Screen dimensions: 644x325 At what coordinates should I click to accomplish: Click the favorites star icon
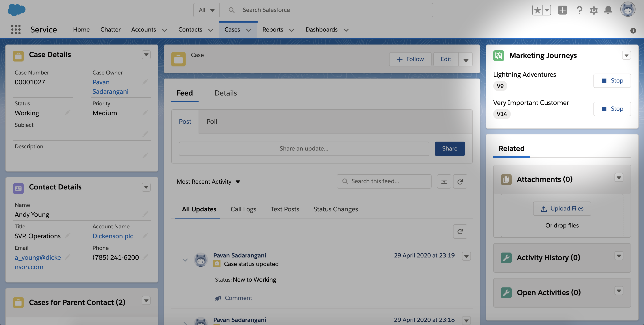click(x=537, y=10)
